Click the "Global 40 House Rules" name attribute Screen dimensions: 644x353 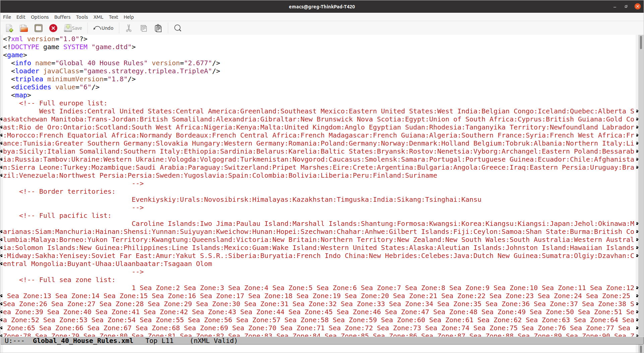coord(91,63)
